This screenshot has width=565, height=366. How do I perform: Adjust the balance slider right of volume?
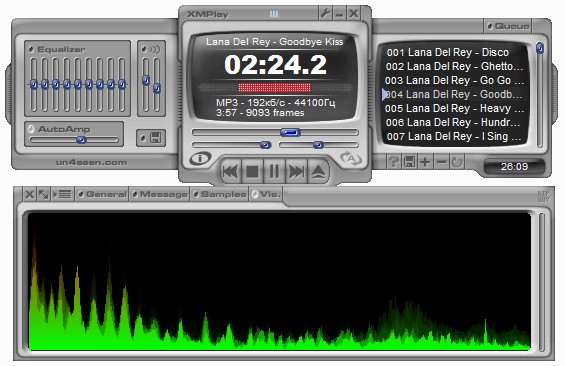pos(319,145)
